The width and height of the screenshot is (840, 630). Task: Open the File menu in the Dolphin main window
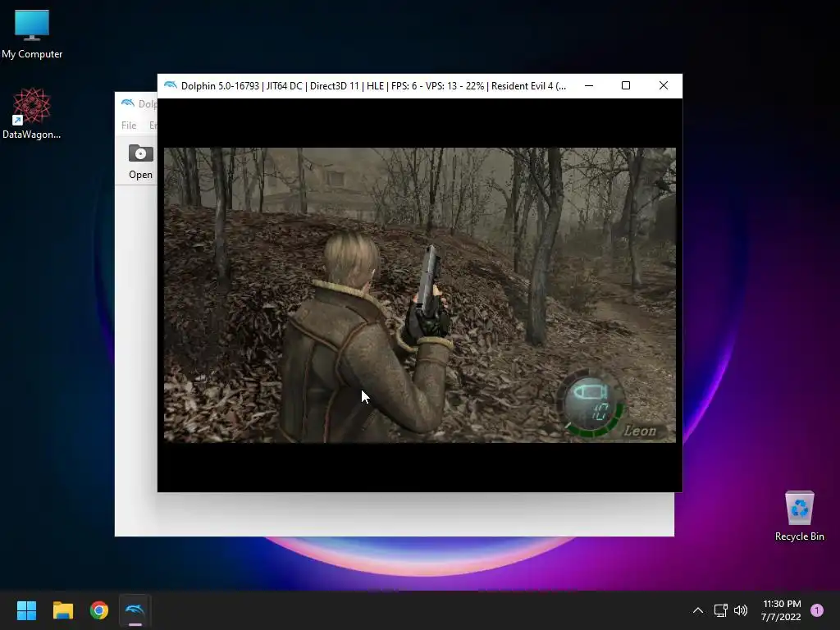tap(129, 126)
